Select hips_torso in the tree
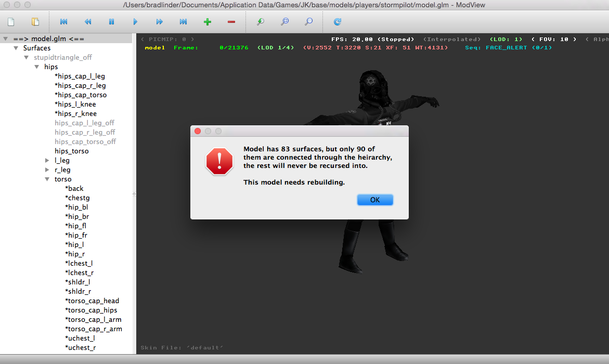The image size is (609, 364). 71,151
